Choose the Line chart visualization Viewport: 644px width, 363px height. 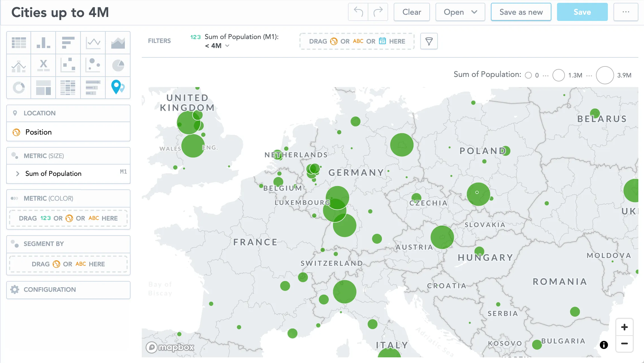click(x=93, y=42)
